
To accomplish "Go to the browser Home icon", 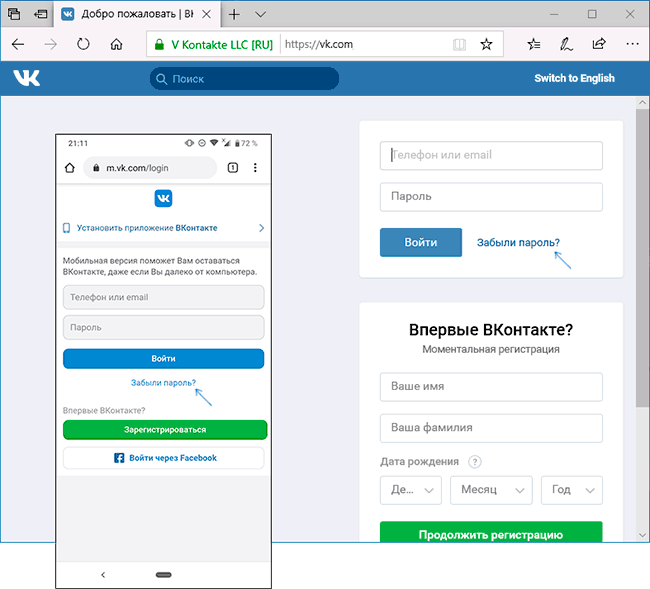I will [116, 44].
